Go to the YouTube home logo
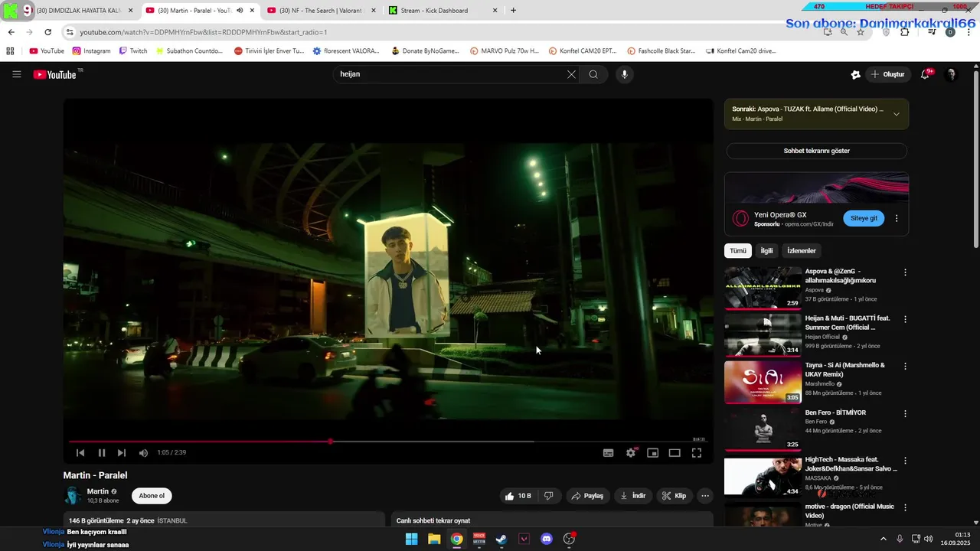Image resolution: width=980 pixels, height=551 pixels. pos(56,74)
